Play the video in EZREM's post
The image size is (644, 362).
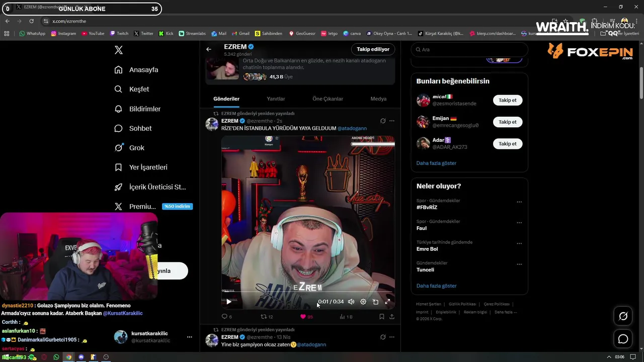(x=229, y=302)
